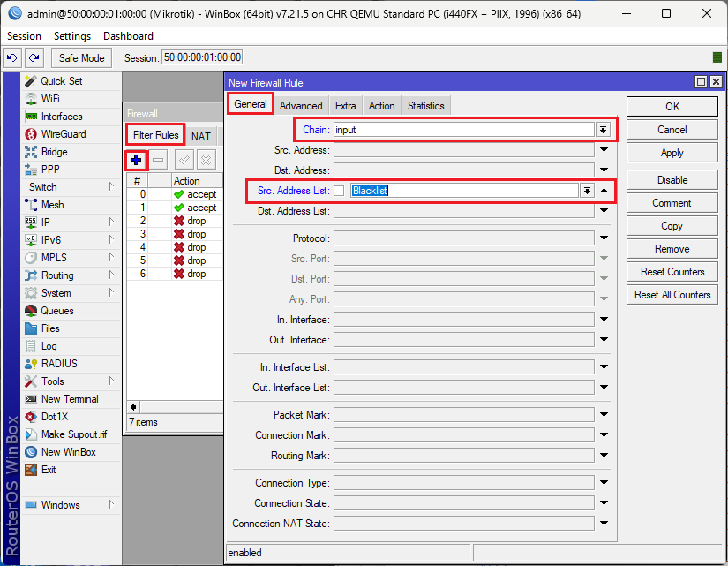Expand the In. Interface field
Screen dimensions: 728x566
[x=604, y=320]
